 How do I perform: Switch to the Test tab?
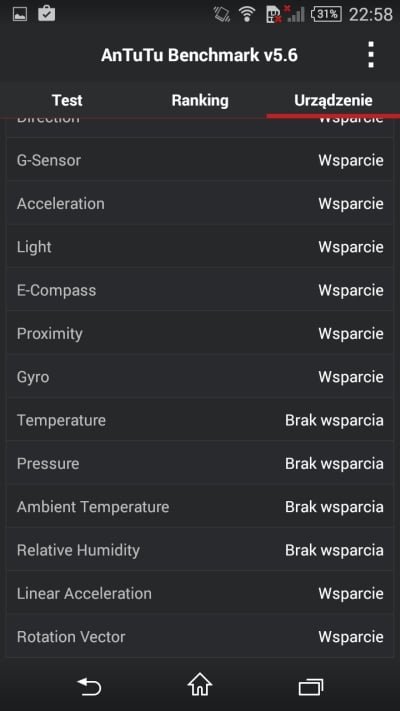point(67,100)
